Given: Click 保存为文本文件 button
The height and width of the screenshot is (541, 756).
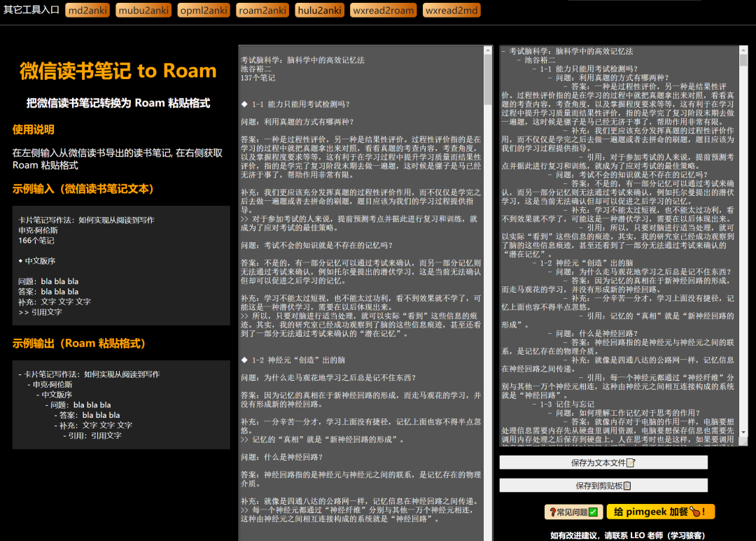Looking at the screenshot, I should (603, 463).
